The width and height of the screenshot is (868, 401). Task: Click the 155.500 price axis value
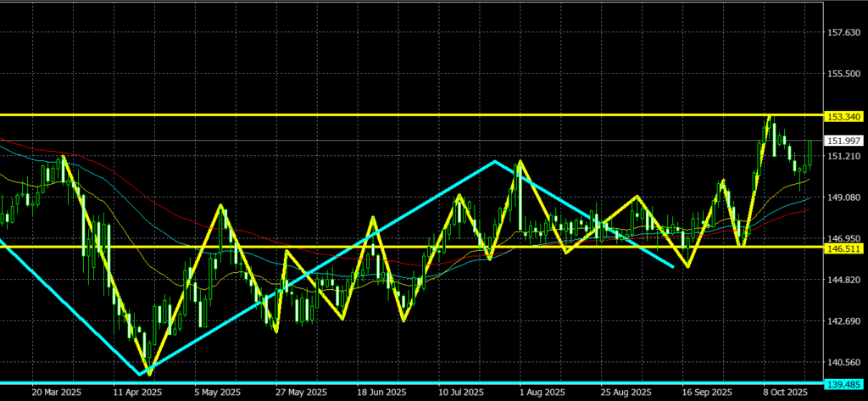[x=843, y=75]
